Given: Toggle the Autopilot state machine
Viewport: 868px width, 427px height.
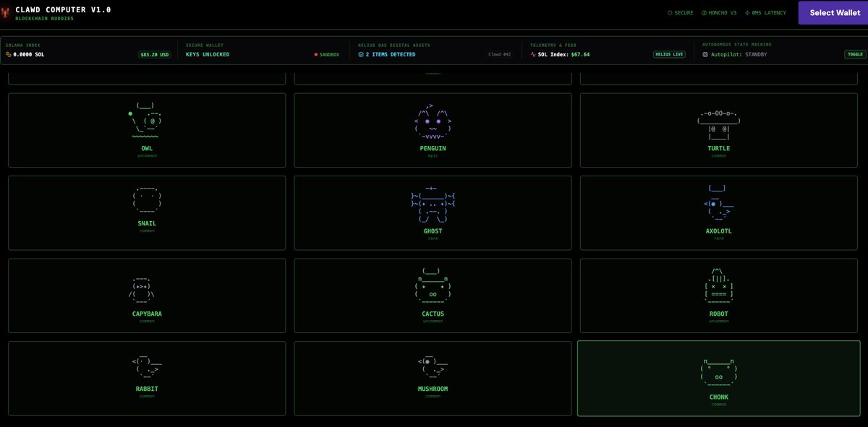Looking at the screenshot, I should (x=854, y=54).
